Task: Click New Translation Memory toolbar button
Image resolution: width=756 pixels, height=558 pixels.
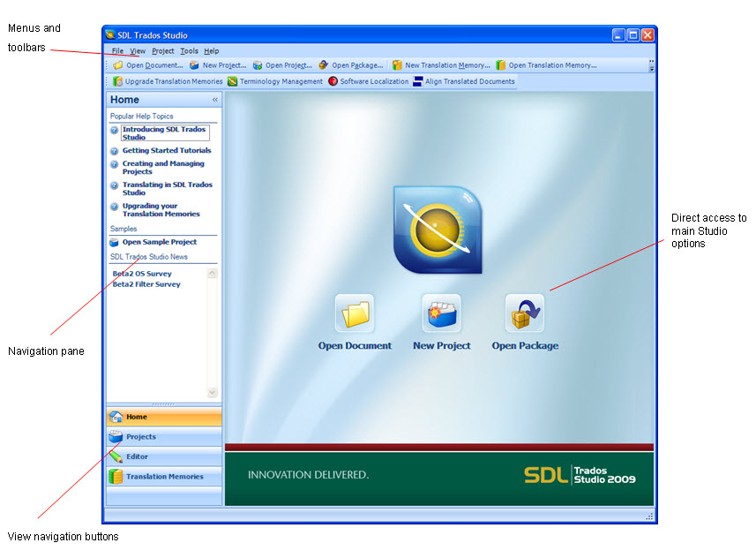Action: (x=441, y=65)
